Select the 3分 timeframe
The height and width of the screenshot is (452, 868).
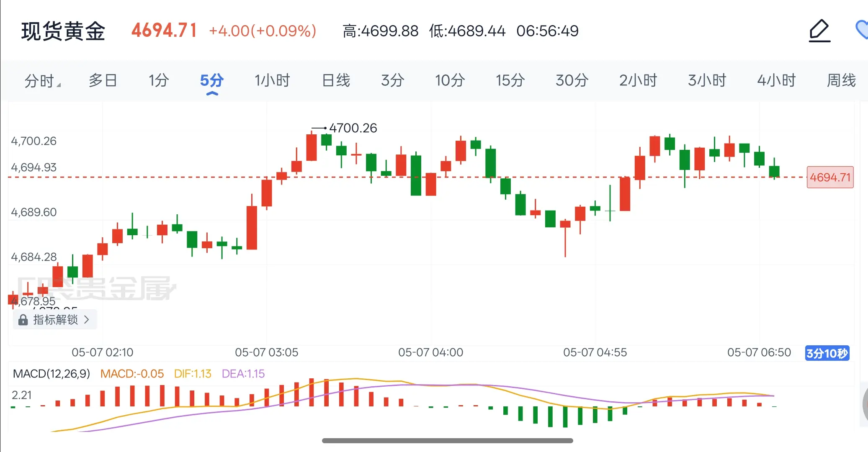pos(392,80)
